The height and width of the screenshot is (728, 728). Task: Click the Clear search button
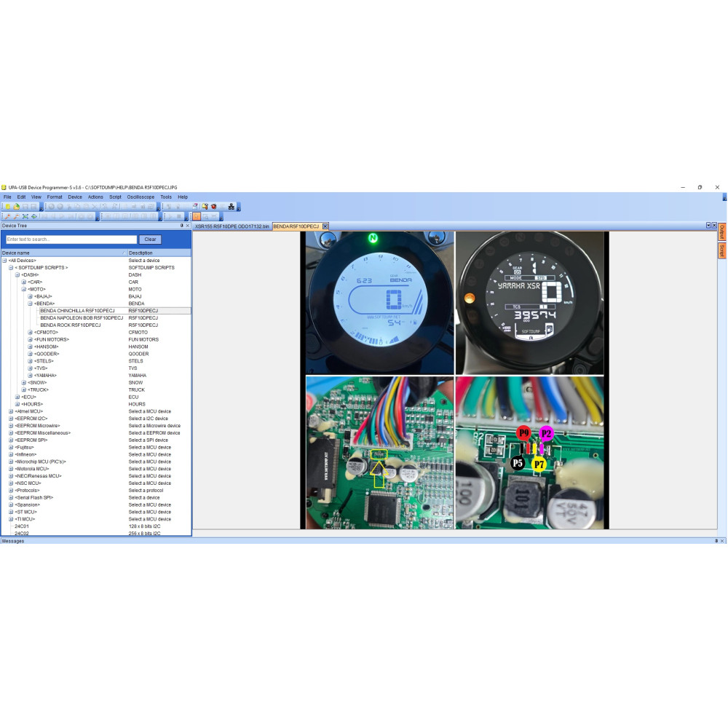150,240
